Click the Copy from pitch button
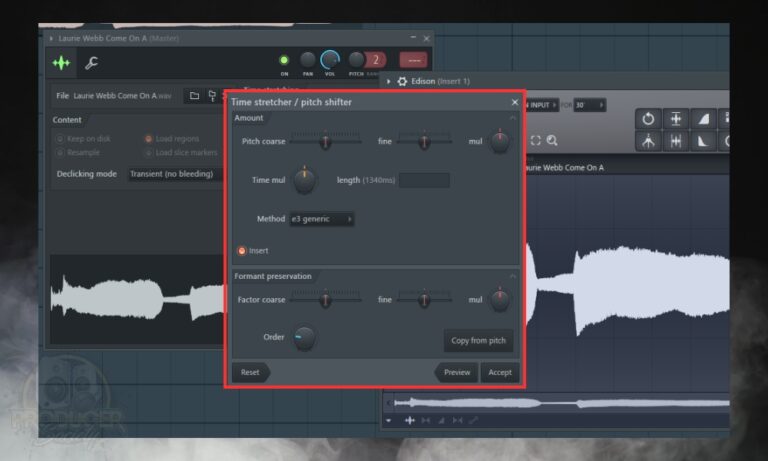Screen dimensions: 768x461 pyautogui.click(x=478, y=340)
